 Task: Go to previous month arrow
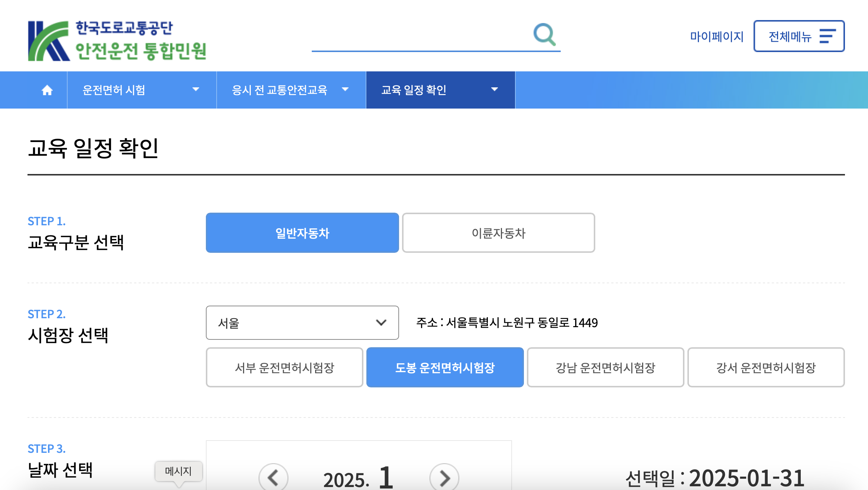click(x=273, y=478)
